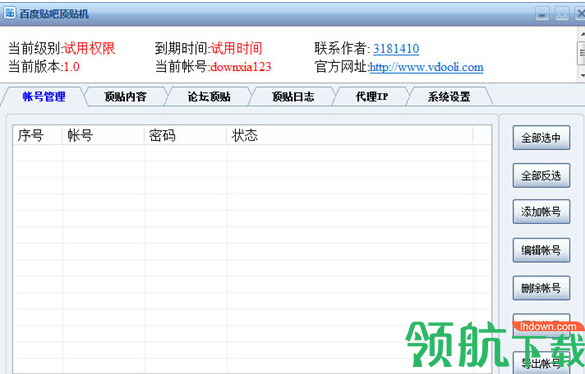Click the 编辑帐号 button
Image resolution: width=585 pixels, height=374 pixels.
pos(541,250)
